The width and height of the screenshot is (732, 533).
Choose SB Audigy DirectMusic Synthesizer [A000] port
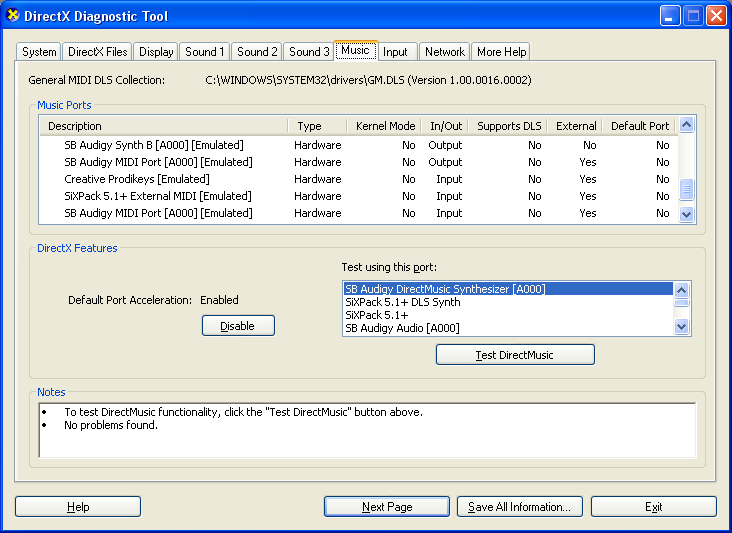click(x=508, y=289)
